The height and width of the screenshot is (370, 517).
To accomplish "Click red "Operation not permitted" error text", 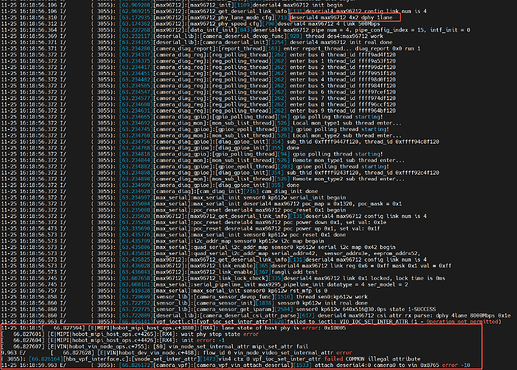I will click(x=463, y=322).
